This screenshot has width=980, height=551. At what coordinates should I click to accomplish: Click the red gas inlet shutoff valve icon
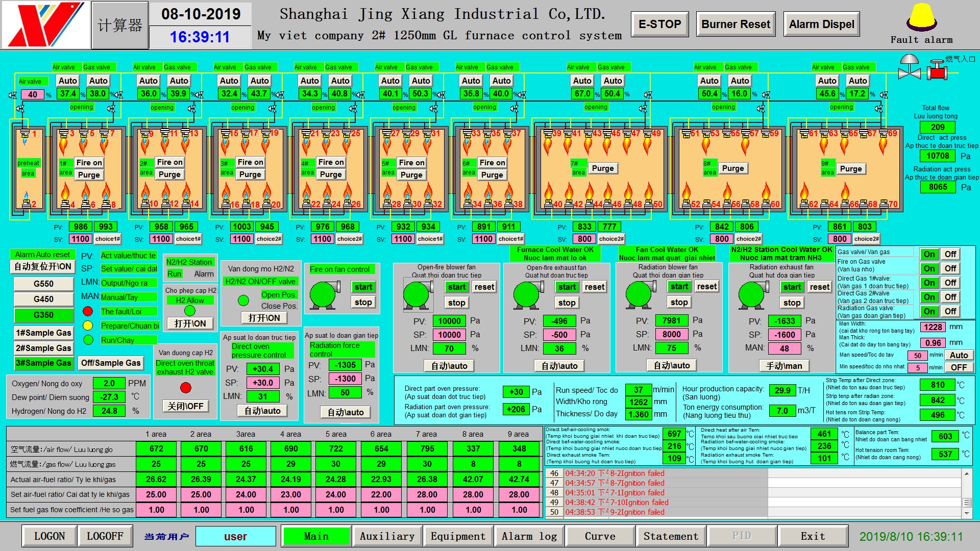click(x=937, y=70)
